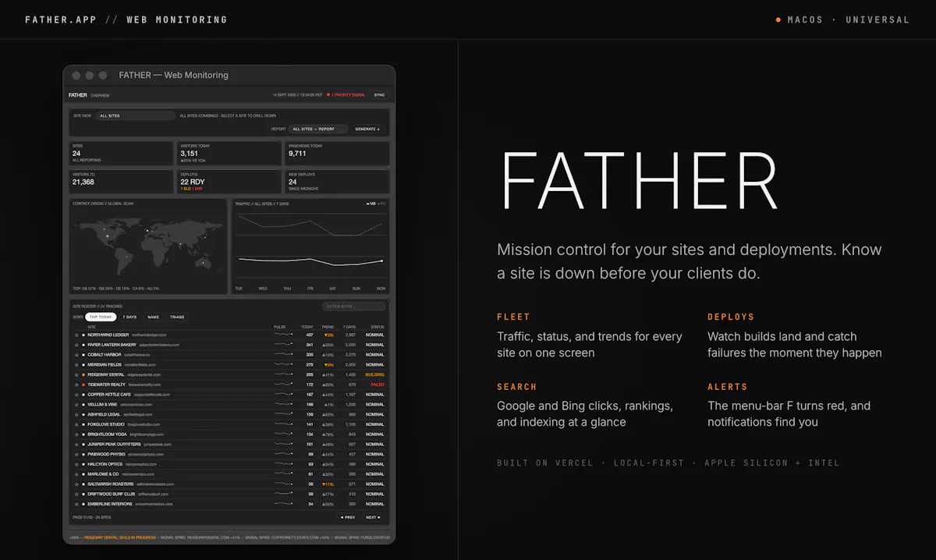Click the TODAY column header
936x560 pixels.
click(307, 327)
